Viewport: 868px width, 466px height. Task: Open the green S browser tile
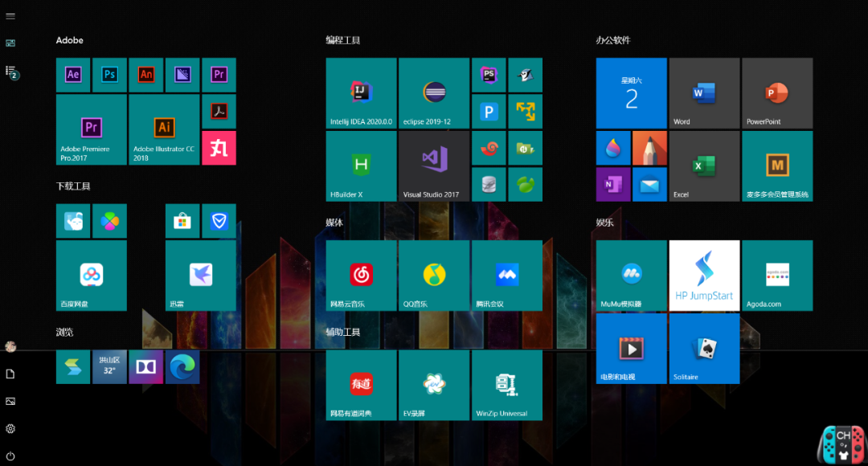73,367
